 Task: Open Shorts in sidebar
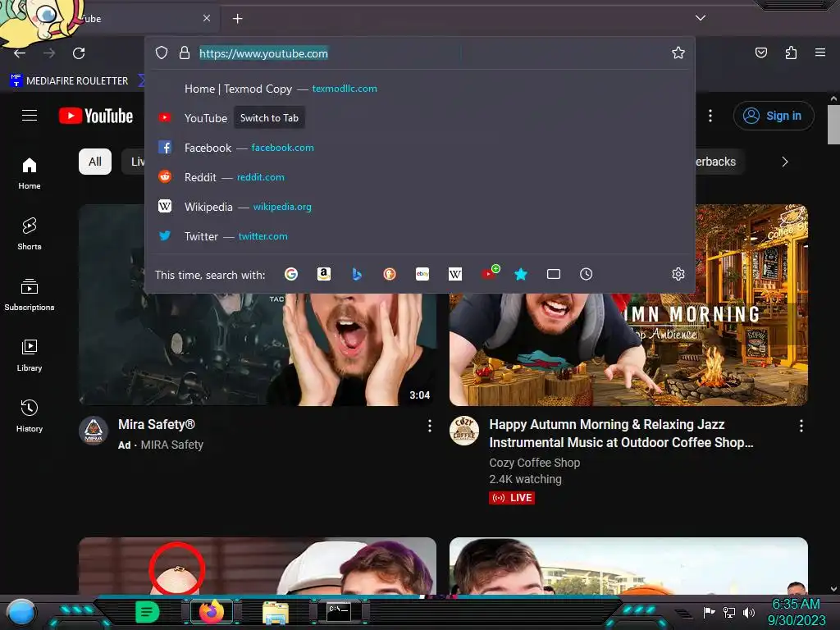pos(30,235)
